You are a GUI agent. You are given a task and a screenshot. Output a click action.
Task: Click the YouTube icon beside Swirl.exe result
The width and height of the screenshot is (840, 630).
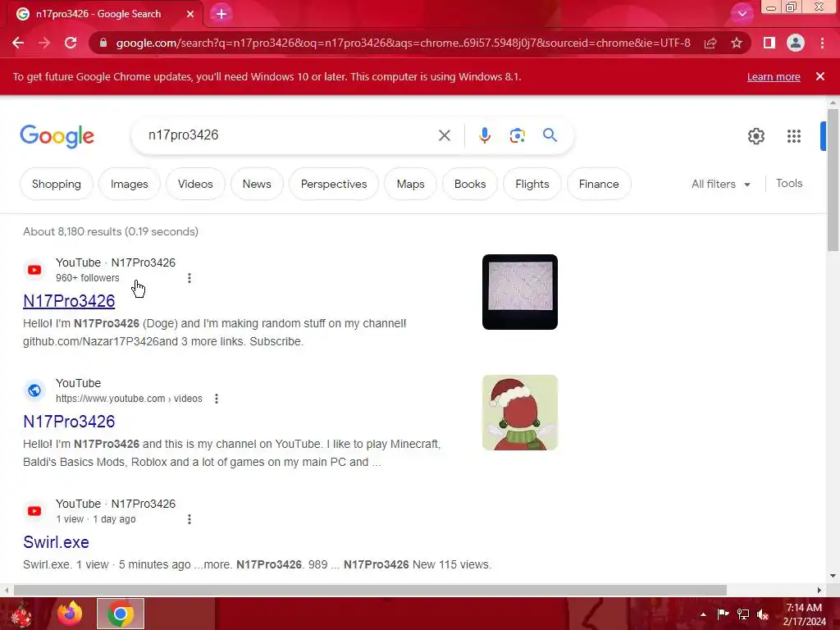(x=34, y=511)
